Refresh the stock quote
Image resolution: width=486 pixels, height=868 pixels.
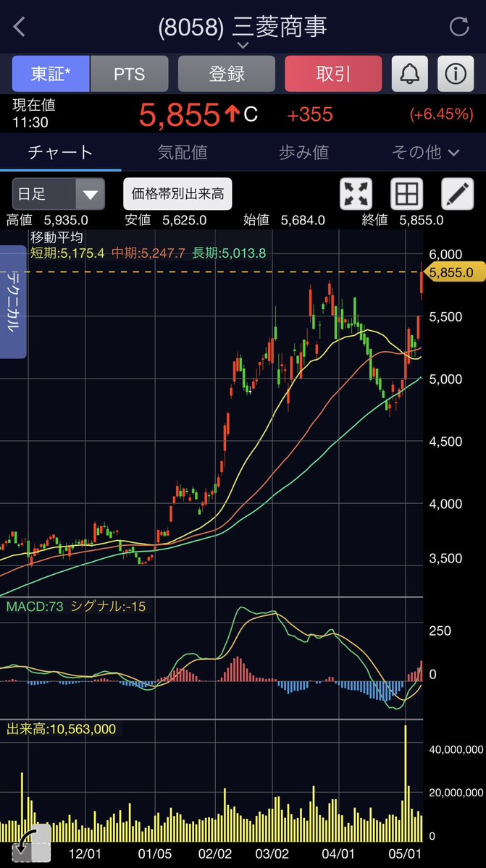[x=459, y=27]
